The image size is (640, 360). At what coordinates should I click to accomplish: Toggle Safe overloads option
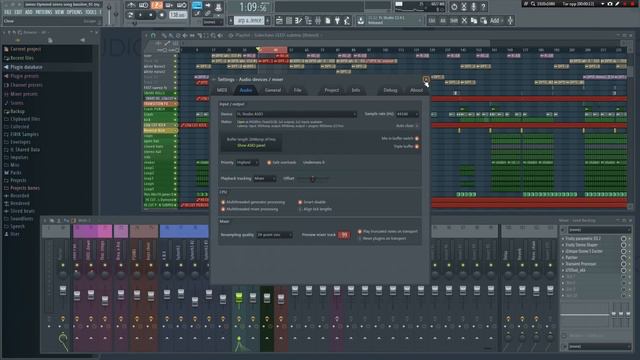pyautogui.click(x=269, y=162)
